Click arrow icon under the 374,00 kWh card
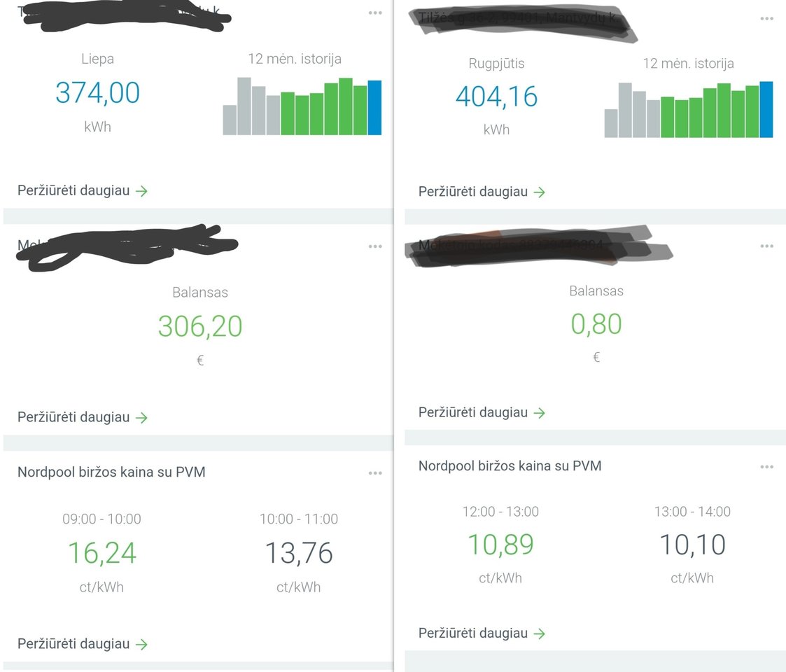This screenshot has width=786, height=672. pyautogui.click(x=142, y=191)
